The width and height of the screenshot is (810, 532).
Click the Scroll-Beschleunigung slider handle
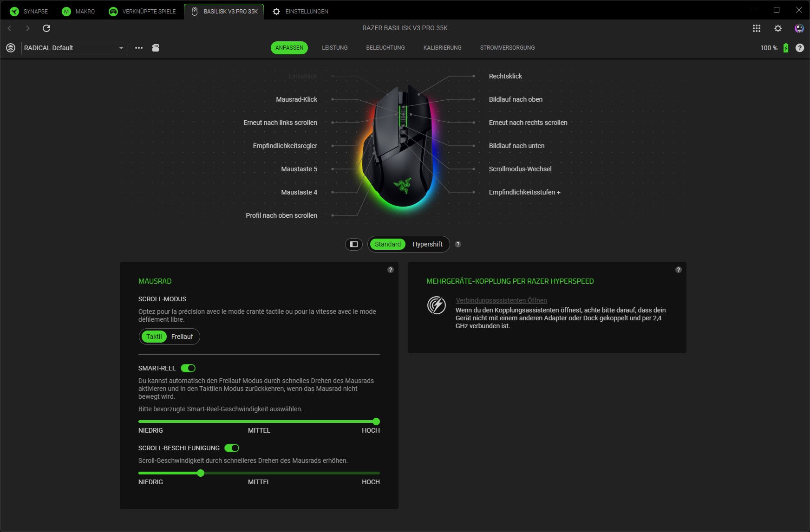pos(201,473)
